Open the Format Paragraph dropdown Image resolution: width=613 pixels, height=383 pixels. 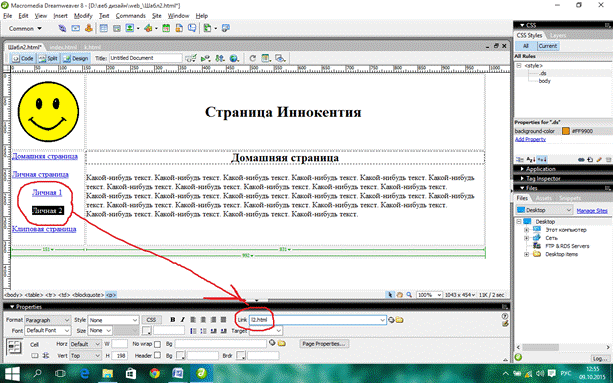pyautogui.click(x=47, y=320)
